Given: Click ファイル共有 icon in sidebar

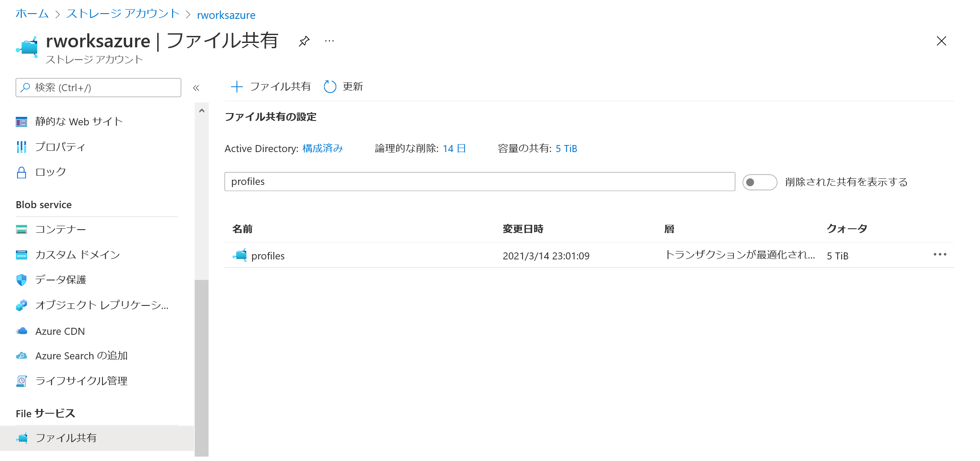Looking at the screenshot, I should 22,438.
